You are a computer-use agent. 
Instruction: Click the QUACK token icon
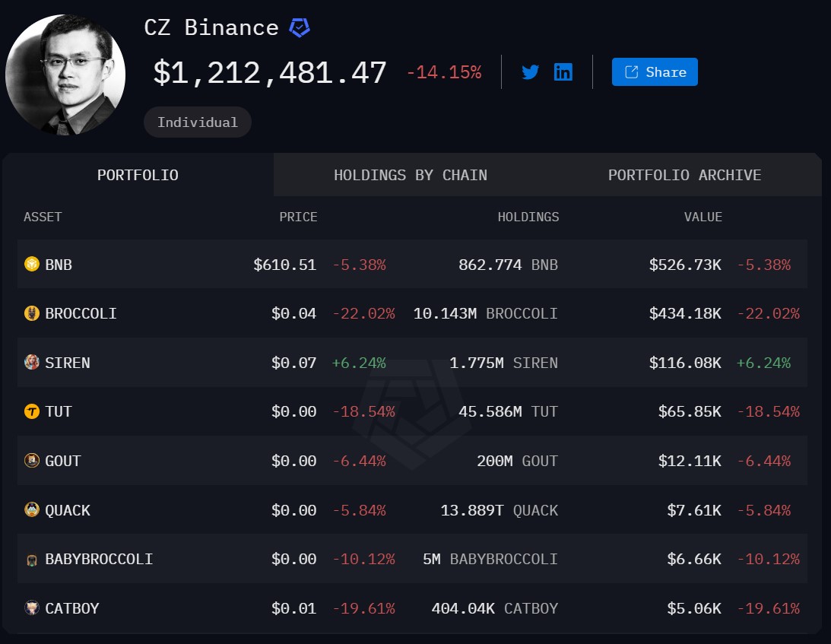(x=32, y=510)
